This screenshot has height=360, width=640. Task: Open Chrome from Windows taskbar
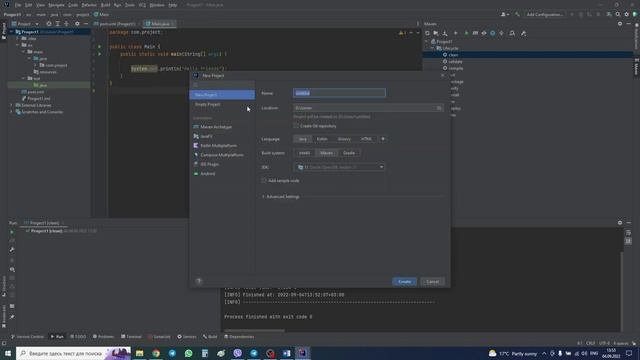coord(156,353)
